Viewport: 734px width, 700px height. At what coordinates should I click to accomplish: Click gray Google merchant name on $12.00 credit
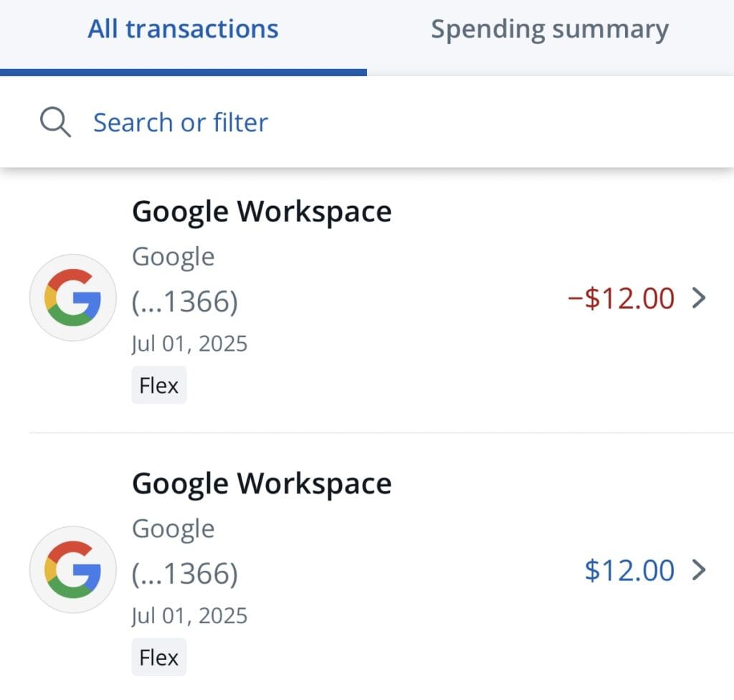(x=173, y=529)
